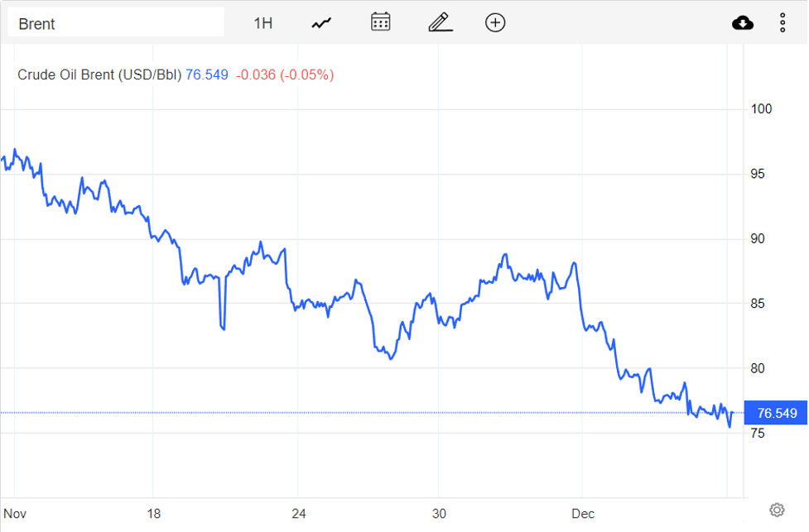Click the 30 date axis marker
The height and width of the screenshot is (532, 809).
click(439, 514)
